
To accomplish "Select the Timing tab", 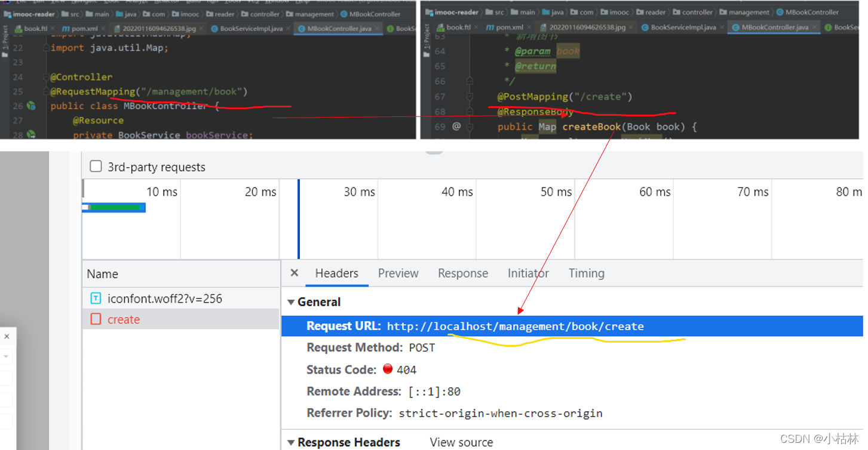I will pyautogui.click(x=586, y=273).
